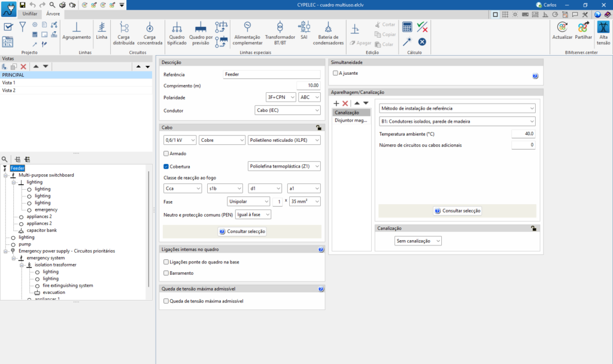Viewport: 613px width, 364px height.
Task: Click the Actualizar BIMserver icon
Action: [562, 31]
